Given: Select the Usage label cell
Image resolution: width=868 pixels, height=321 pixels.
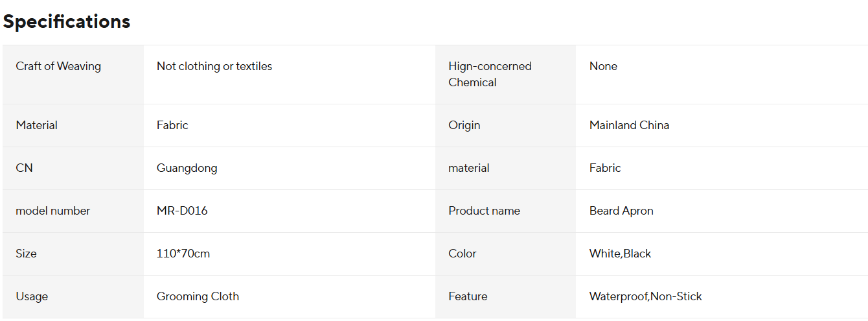Looking at the screenshot, I should tap(32, 296).
